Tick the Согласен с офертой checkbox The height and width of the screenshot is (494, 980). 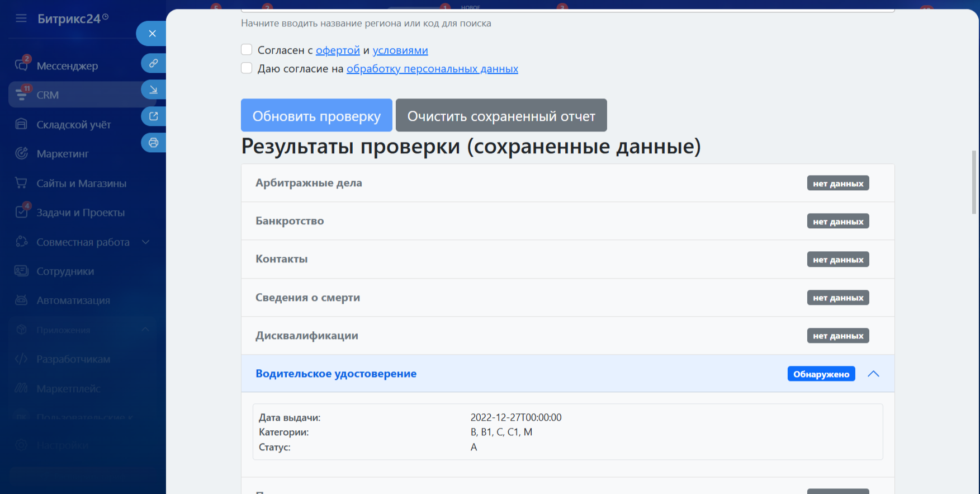coord(247,50)
